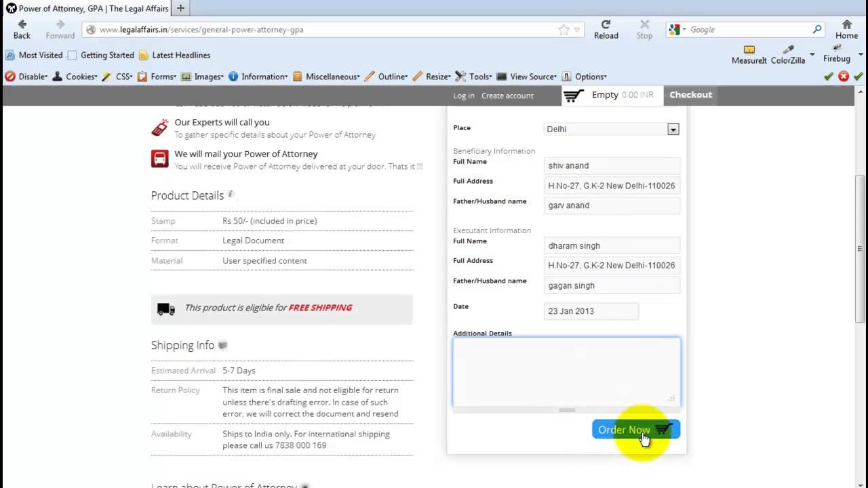Open the View Source menu
Viewport: 868px width, 488px height.
[526, 77]
